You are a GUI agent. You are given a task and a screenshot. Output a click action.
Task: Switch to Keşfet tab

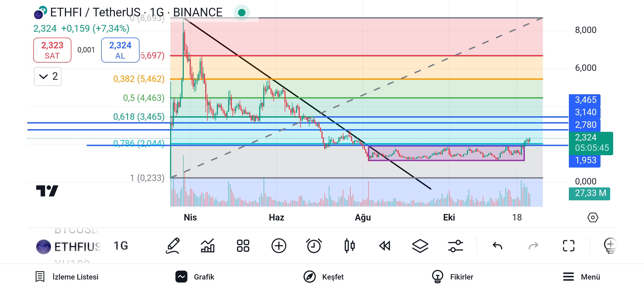click(x=323, y=277)
